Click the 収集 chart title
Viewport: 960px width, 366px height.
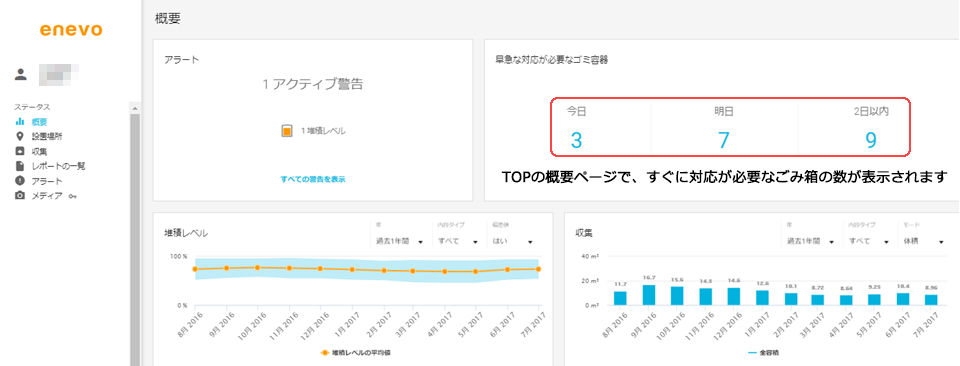point(583,233)
